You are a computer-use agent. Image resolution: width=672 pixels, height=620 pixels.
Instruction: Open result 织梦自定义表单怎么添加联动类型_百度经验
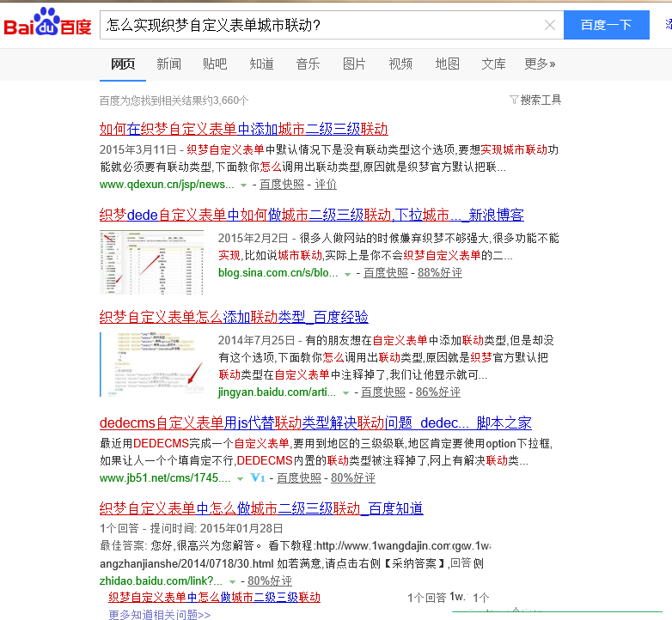point(234,317)
